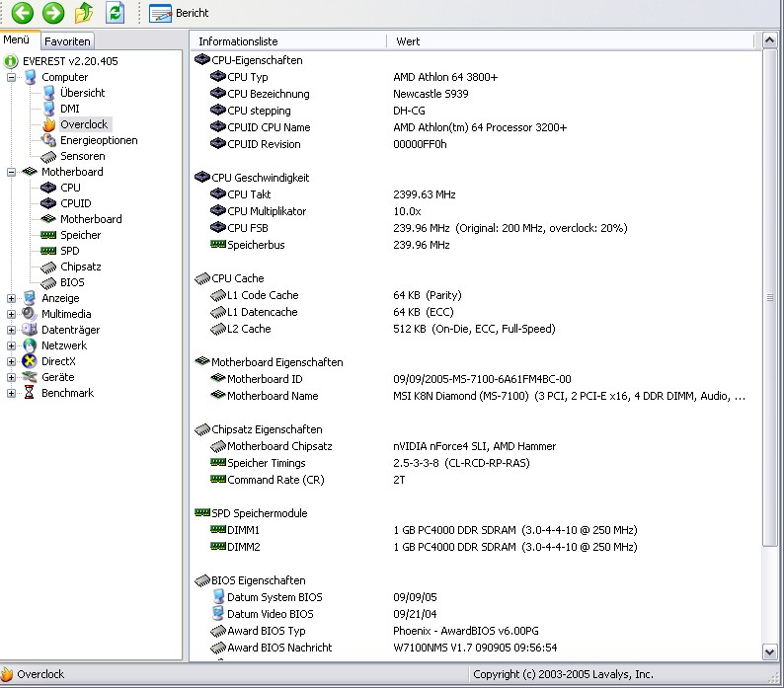Select the CPU Bezeichnung row
784x688 pixels.
pyautogui.click(x=475, y=94)
